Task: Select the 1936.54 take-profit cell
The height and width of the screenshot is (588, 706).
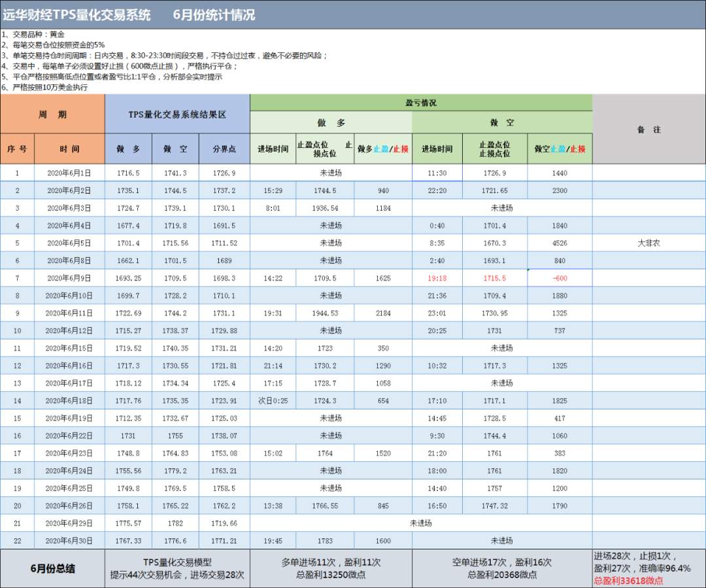Action: pos(325,208)
